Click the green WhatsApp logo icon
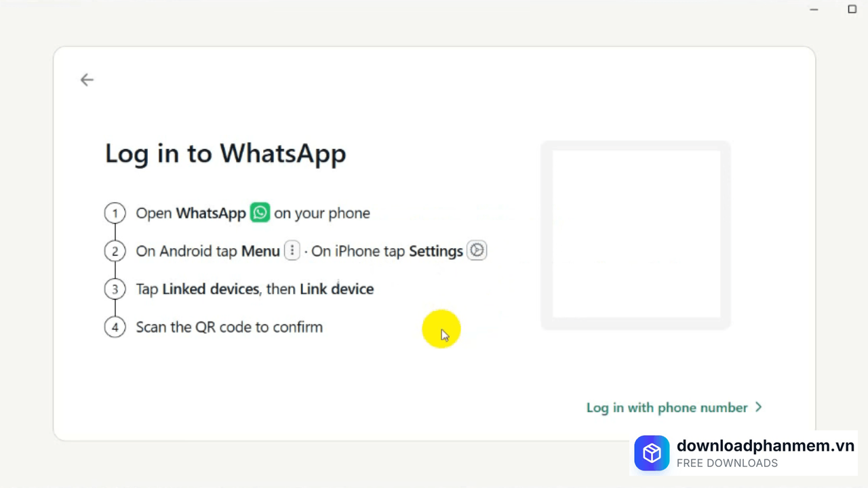 (260, 212)
